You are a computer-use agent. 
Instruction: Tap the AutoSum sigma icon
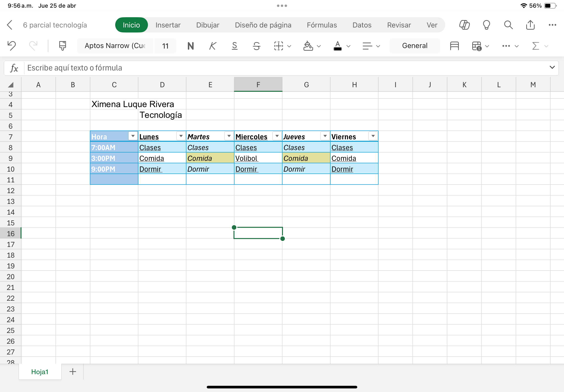536,46
